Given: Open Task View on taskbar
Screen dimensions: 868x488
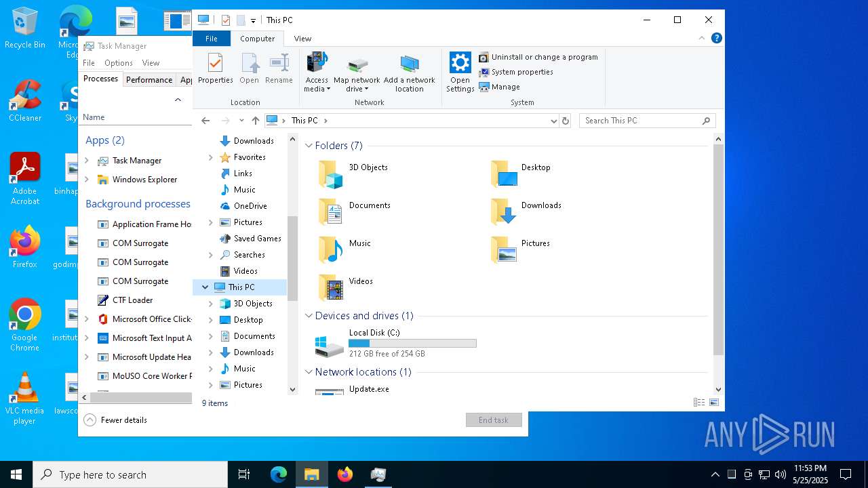Looking at the screenshot, I should (244, 474).
